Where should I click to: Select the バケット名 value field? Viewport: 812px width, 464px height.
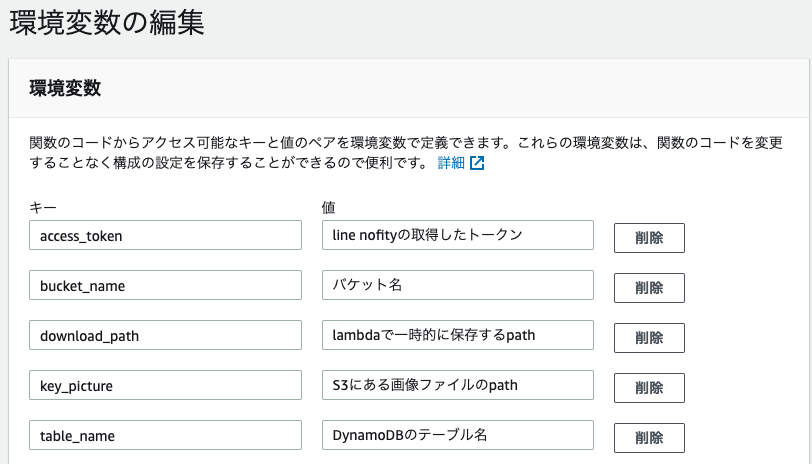pos(458,285)
